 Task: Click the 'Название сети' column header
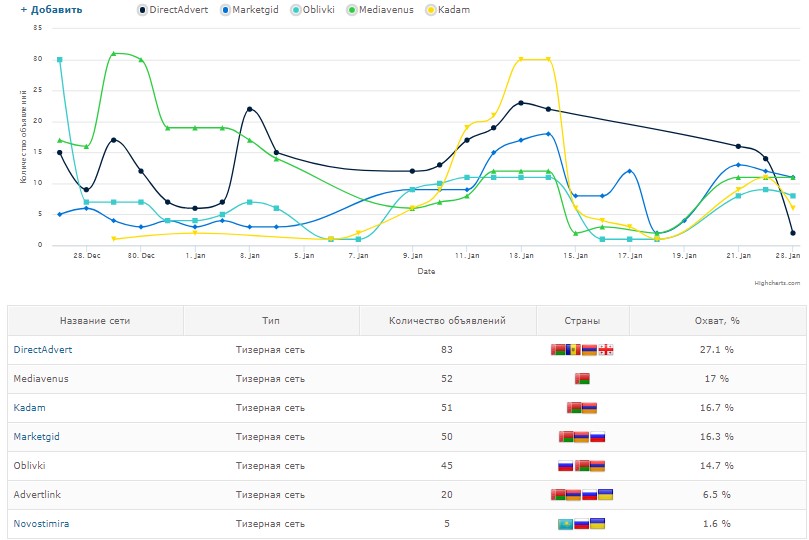point(95,321)
